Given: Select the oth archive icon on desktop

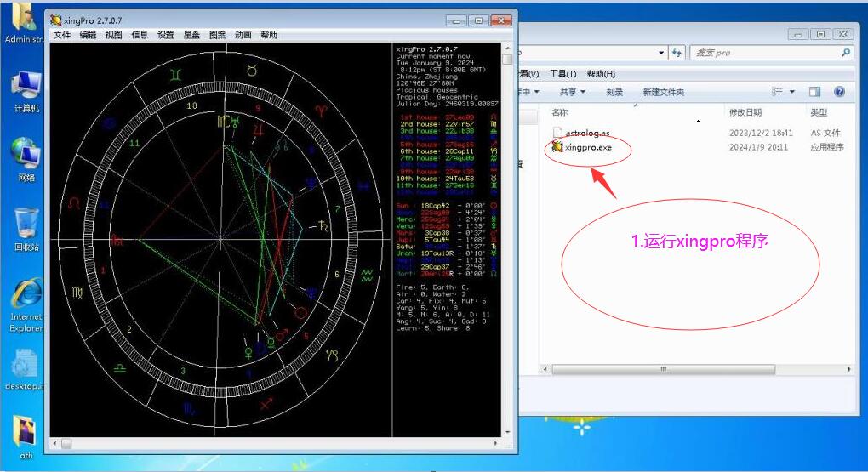Looking at the screenshot, I should pos(26,437).
